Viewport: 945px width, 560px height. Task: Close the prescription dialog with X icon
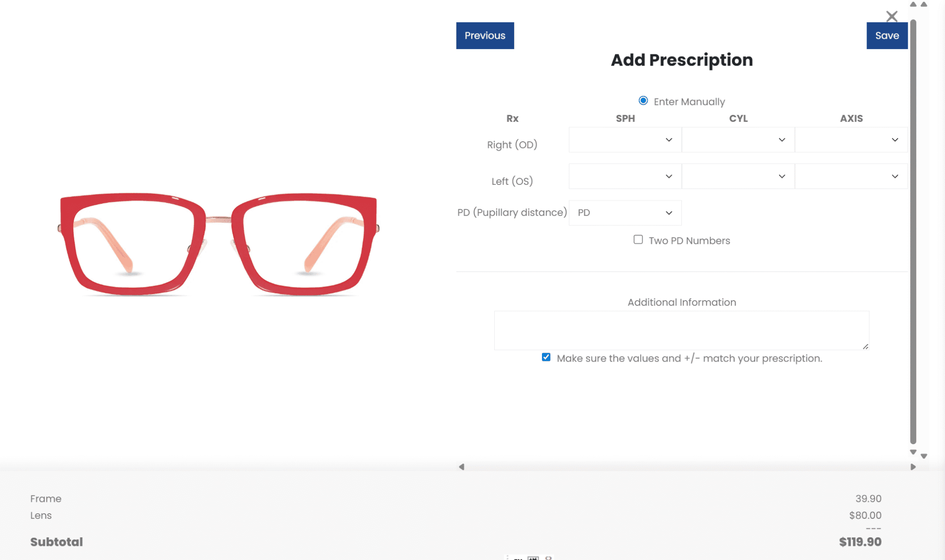tap(892, 17)
